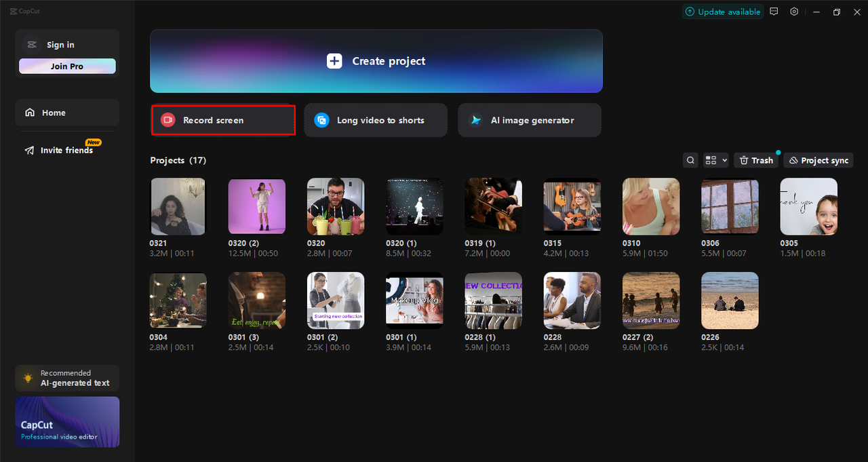Screen dimensions: 868x462
Task: Open the projects search
Action: point(690,160)
